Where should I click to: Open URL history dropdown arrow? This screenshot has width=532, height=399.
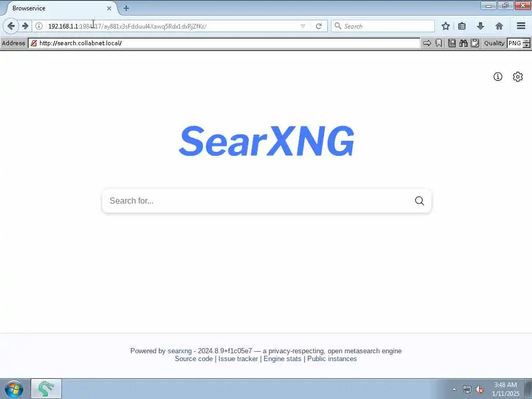coord(303,26)
